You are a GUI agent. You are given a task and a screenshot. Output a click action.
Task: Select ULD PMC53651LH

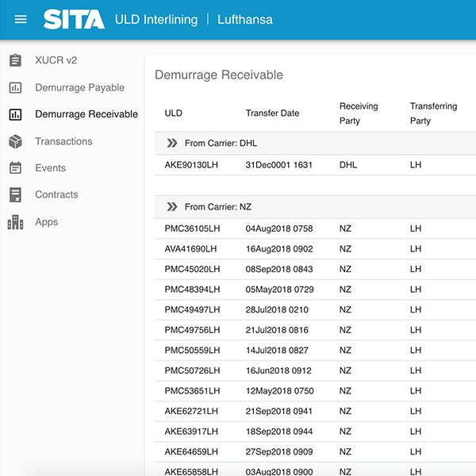pyautogui.click(x=192, y=390)
